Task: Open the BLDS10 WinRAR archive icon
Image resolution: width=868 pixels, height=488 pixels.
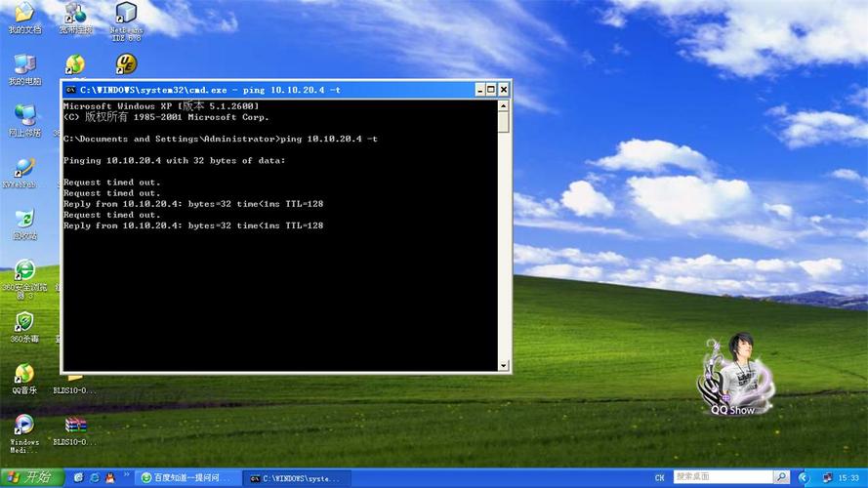Action: tap(75, 431)
